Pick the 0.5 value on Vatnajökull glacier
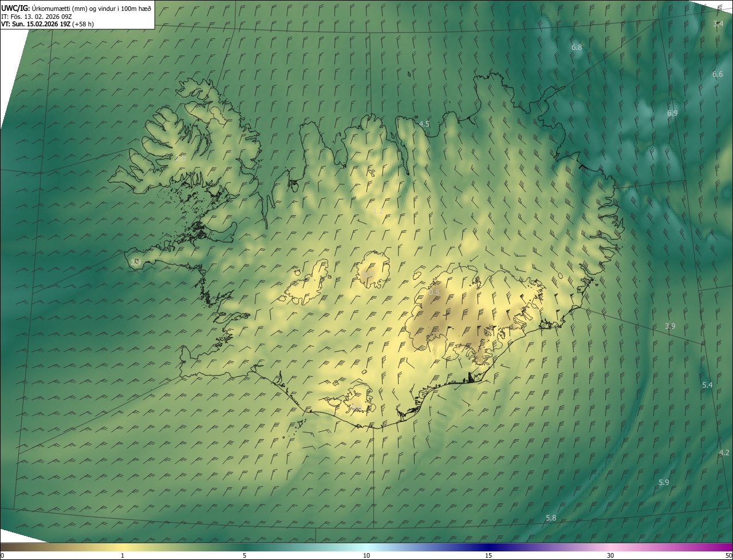 (x=434, y=292)
